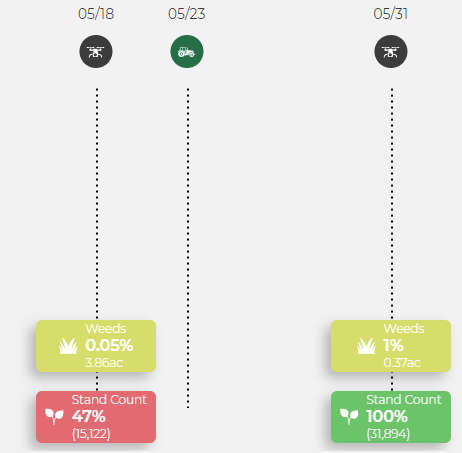462x453 pixels.
Task: Open the Weeds 0.05% card
Action: tap(96, 346)
